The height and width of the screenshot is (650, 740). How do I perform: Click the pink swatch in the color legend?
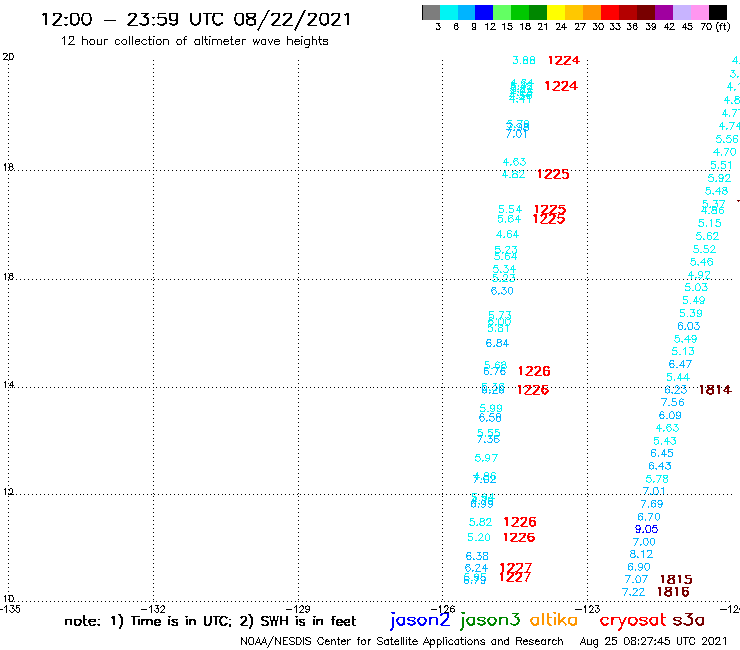point(700,12)
